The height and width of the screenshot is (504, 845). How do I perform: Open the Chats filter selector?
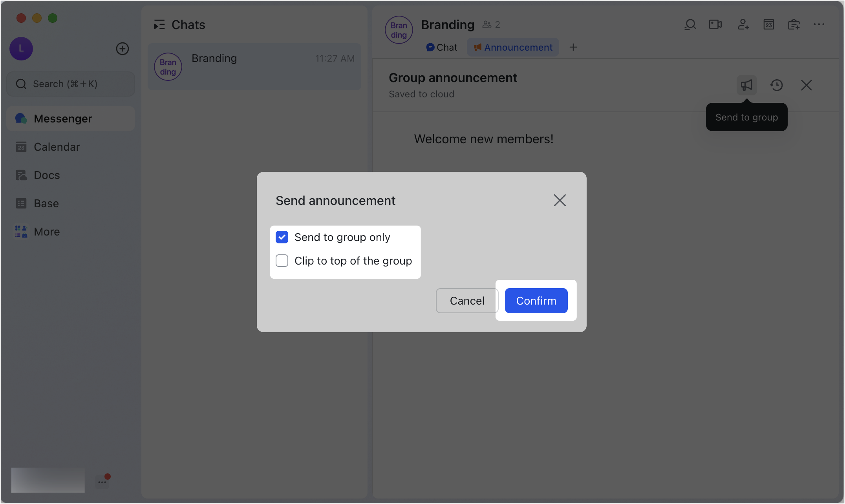point(159,24)
